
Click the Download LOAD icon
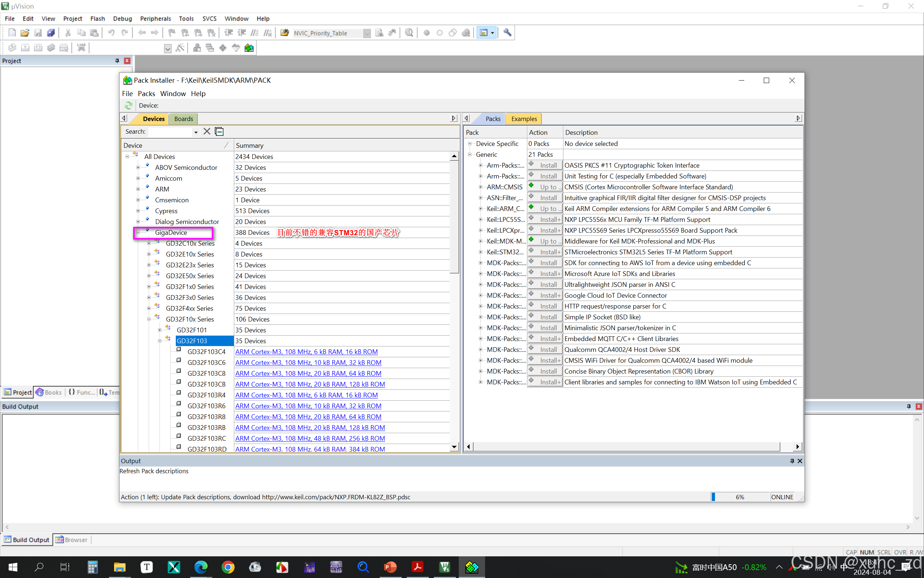click(81, 48)
